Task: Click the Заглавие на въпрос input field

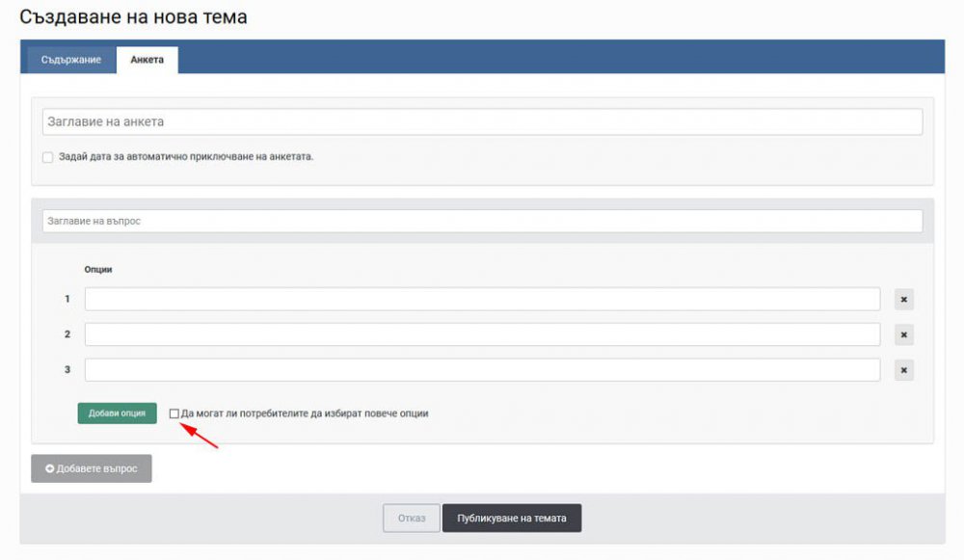Action: pos(482,220)
